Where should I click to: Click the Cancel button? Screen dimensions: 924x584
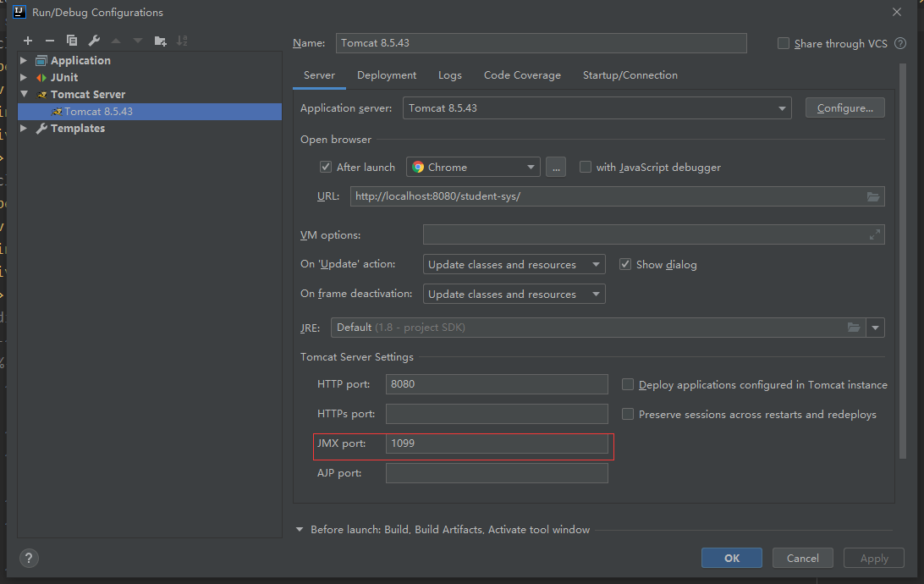803,558
